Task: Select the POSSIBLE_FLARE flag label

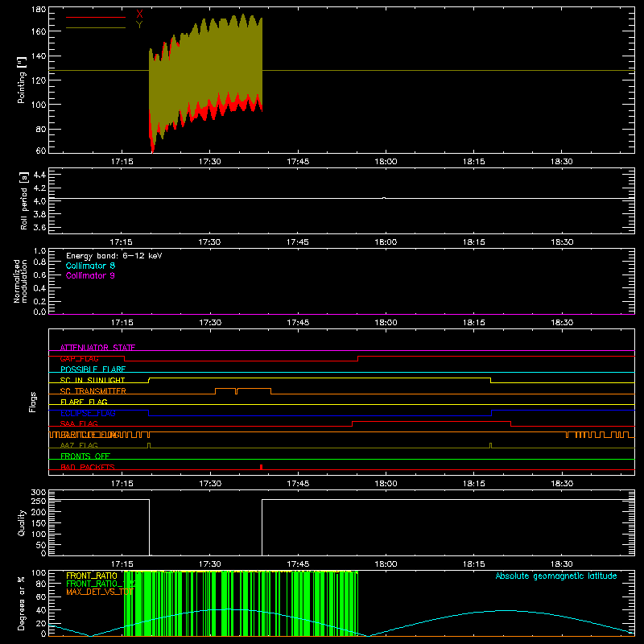Action: coord(93,369)
